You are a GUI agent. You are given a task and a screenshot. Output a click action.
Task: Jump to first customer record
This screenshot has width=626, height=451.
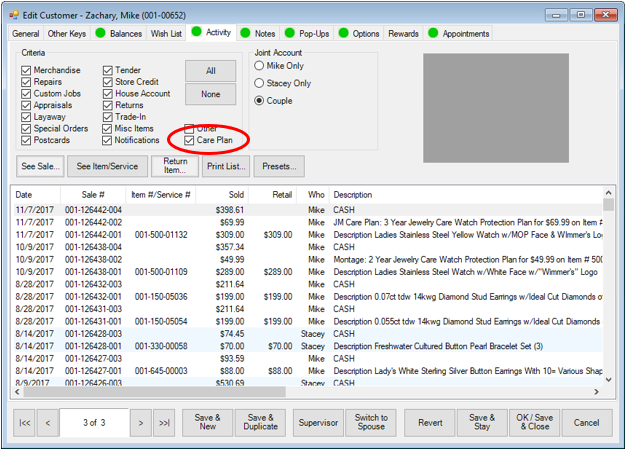pyautogui.click(x=25, y=423)
